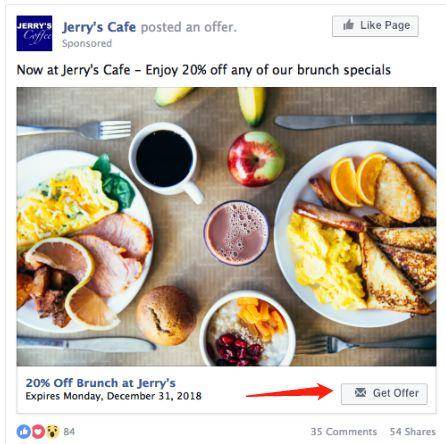The height and width of the screenshot is (444, 446).
Task: Click the 84 reactions count
Action: tap(69, 432)
